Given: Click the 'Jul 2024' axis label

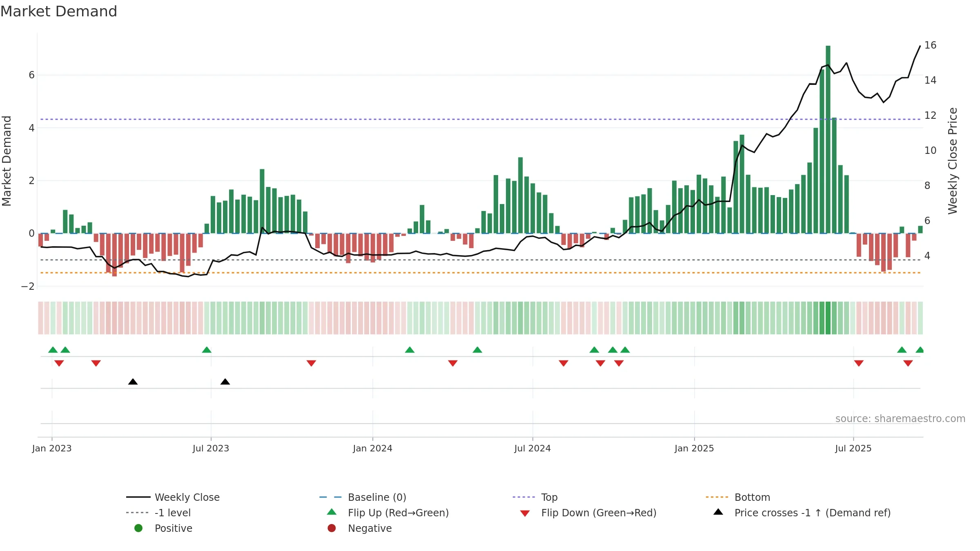Looking at the screenshot, I should coord(532,448).
